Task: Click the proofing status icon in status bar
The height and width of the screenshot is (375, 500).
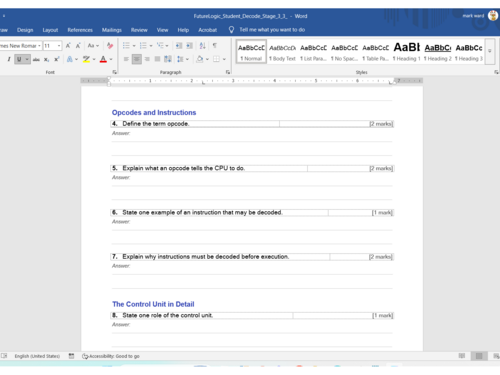Action: [x=4, y=356]
